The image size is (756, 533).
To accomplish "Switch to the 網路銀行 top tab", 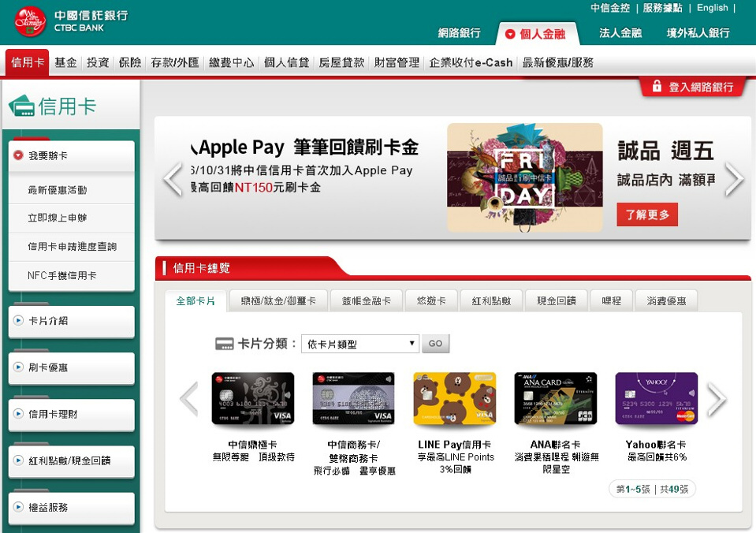I will pos(459,33).
